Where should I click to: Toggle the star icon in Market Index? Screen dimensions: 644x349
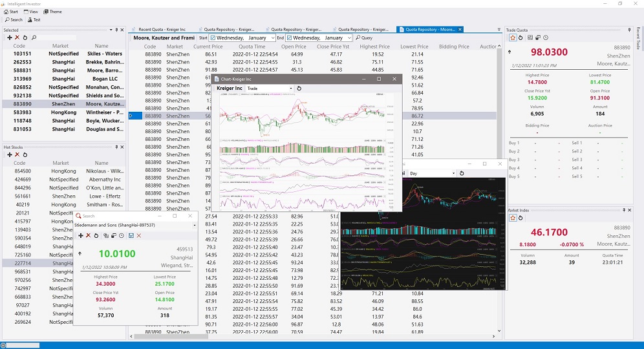(x=513, y=218)
